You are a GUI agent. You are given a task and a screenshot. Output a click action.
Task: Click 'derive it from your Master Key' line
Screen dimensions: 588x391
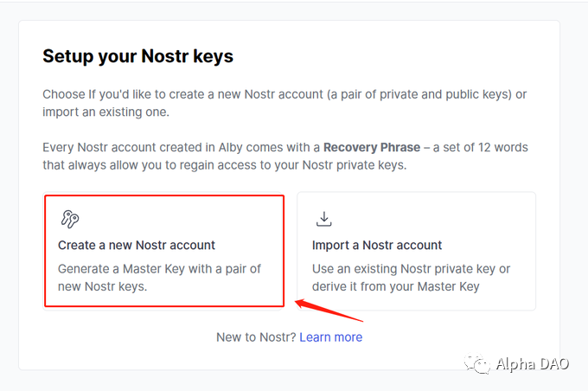tap(396, 286)
